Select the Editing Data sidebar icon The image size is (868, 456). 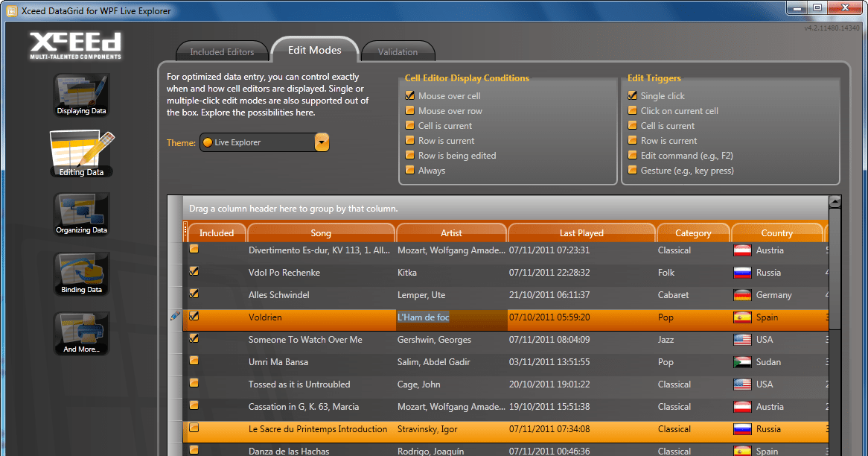[81, 153]
